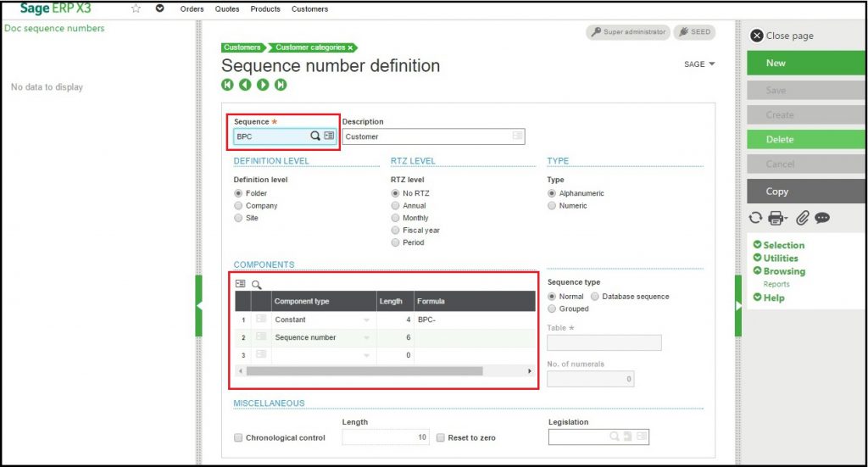Open Component type dropdown for Constant row
The width and height of the screenshot is (868, 467).
[367, 320]
